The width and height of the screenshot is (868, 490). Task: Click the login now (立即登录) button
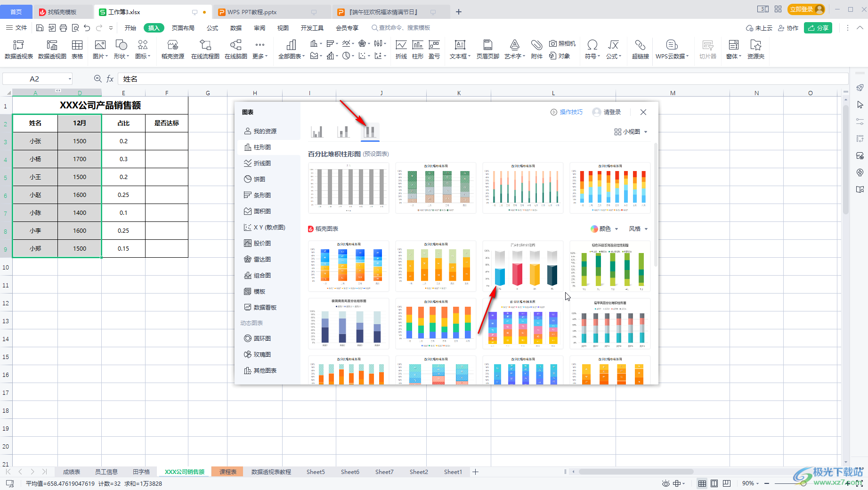807,9
